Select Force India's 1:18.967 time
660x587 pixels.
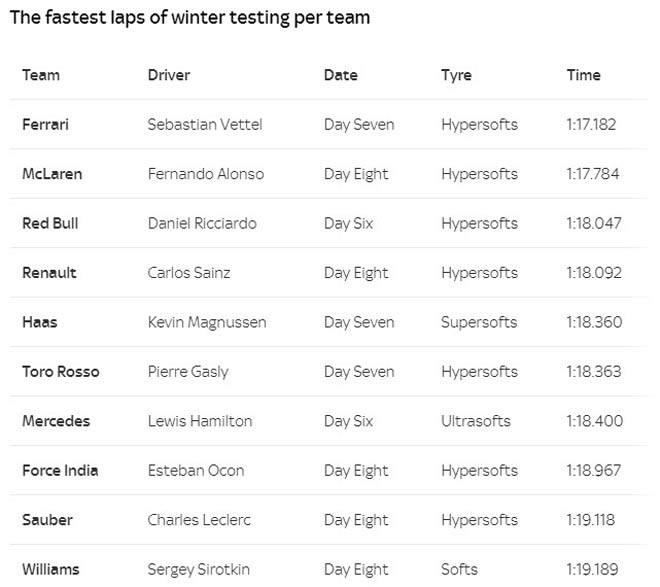[x=593, y=470]
